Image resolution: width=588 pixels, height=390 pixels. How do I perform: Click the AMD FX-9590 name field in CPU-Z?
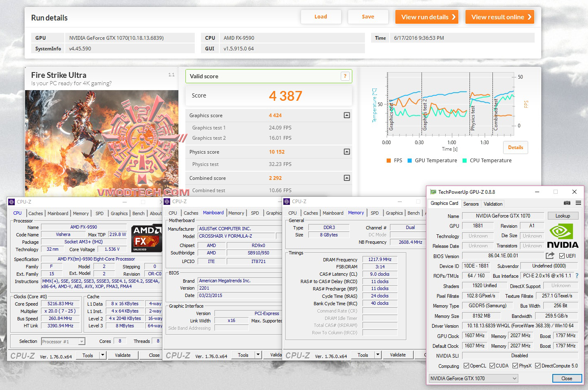84,227
